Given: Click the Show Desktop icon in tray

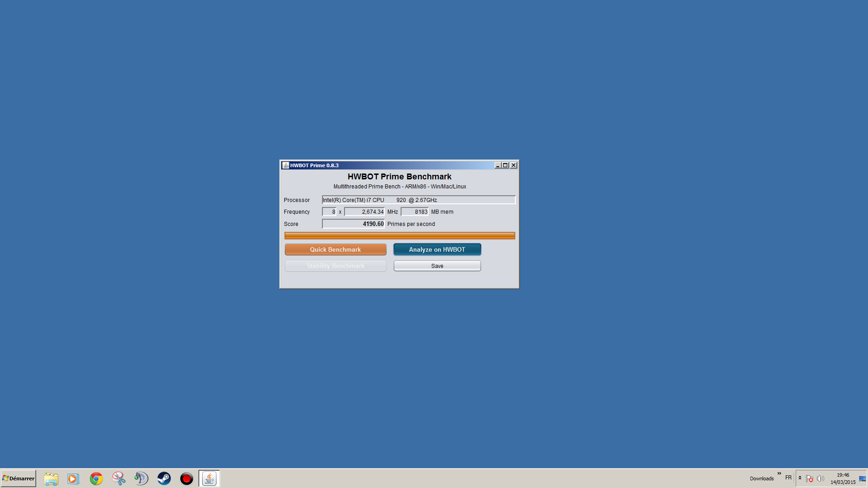Looking at the screenshot, I should [863, 479].
